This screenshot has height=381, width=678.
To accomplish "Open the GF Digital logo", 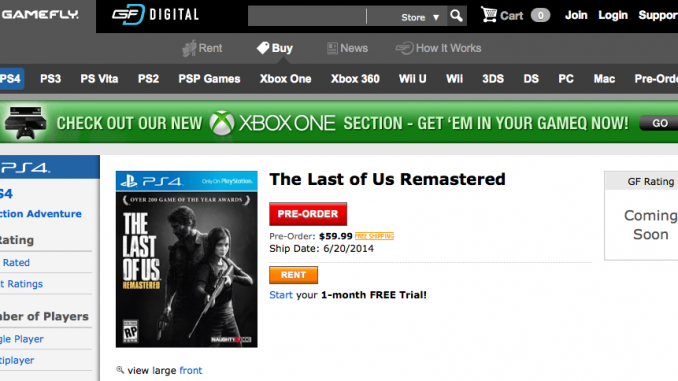I will 155,15.
